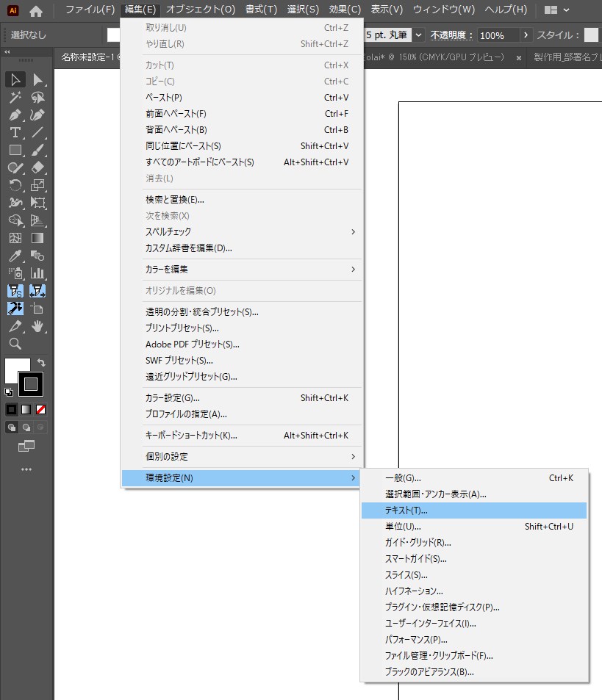Image resolution: width=602 pixels, height=700 pixels.
Task: Select the Blend tool
Action: [x=37, y=256]
